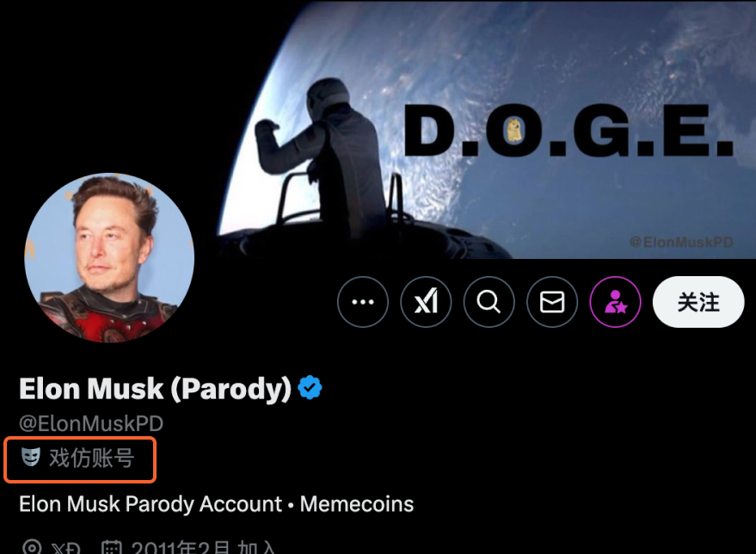Open the circular profile avatar photo
756x554 pixels.
click(x=109, y=257)
